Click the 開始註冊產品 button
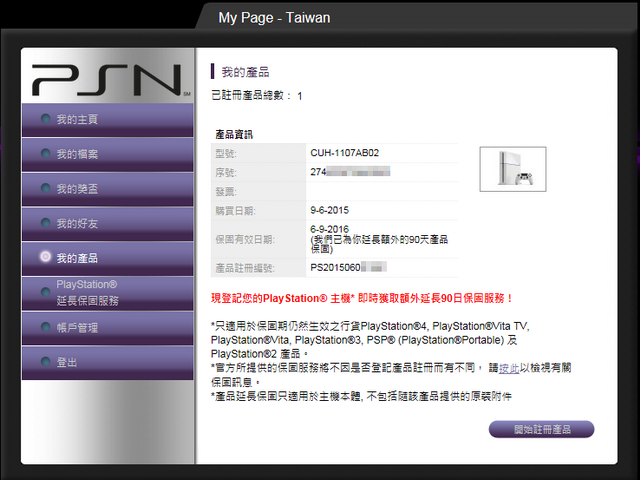This screenshot has height=480, width=640. point(541,429)
